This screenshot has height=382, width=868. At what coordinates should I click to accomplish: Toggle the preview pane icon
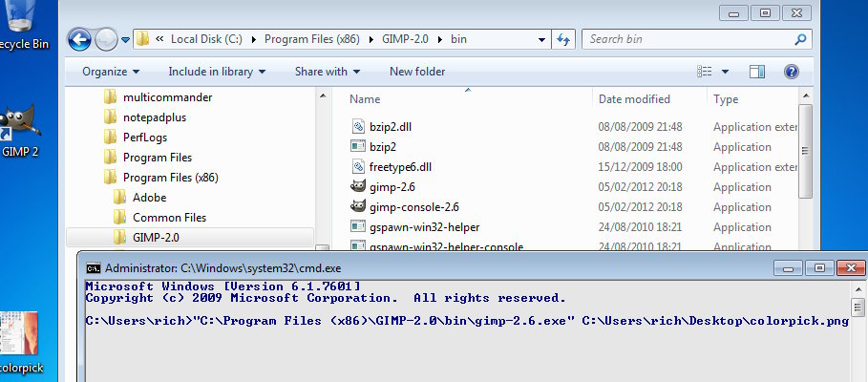(757, 72)
